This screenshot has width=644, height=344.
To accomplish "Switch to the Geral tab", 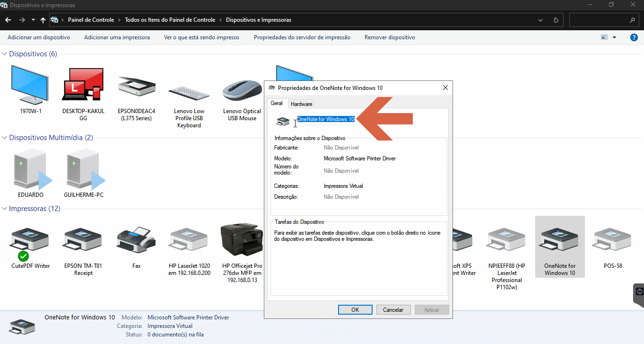I will [x=277, y=103].
